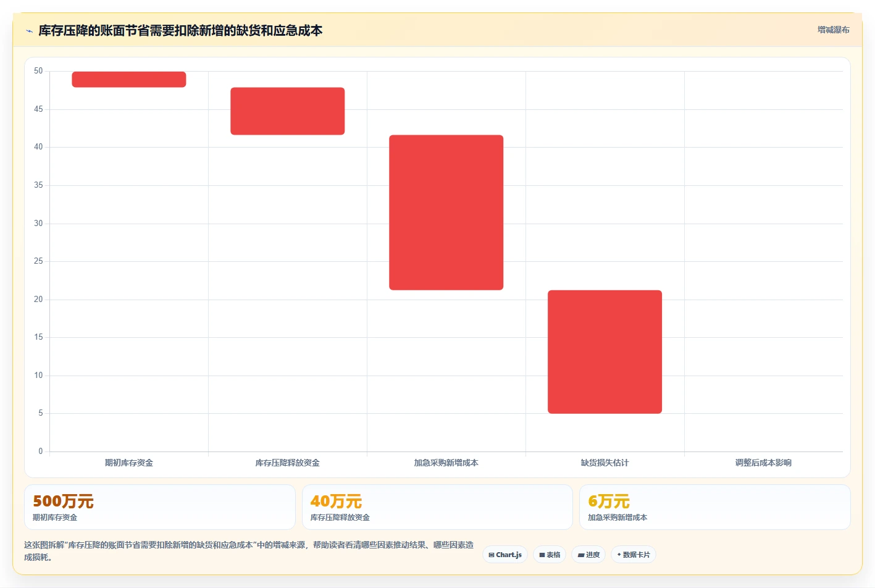Screen dimensions: 875x588
Task: Click the 缺货损失估计 waterfall bar
Action: click(605, 352)
